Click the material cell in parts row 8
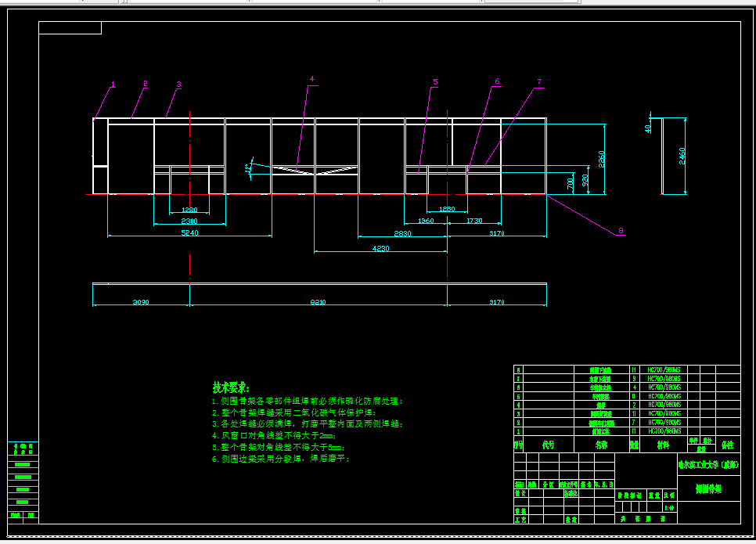Viewport: 756px width, 544px height. point(664,370)
